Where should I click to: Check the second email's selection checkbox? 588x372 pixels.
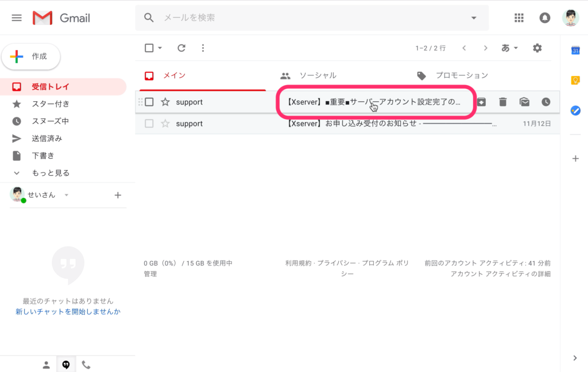click(x=149, y=123)
